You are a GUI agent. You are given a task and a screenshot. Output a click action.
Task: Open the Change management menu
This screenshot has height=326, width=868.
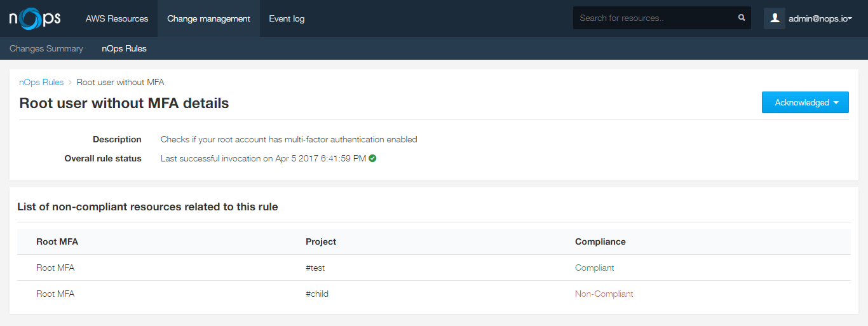(x=208, y=18)
